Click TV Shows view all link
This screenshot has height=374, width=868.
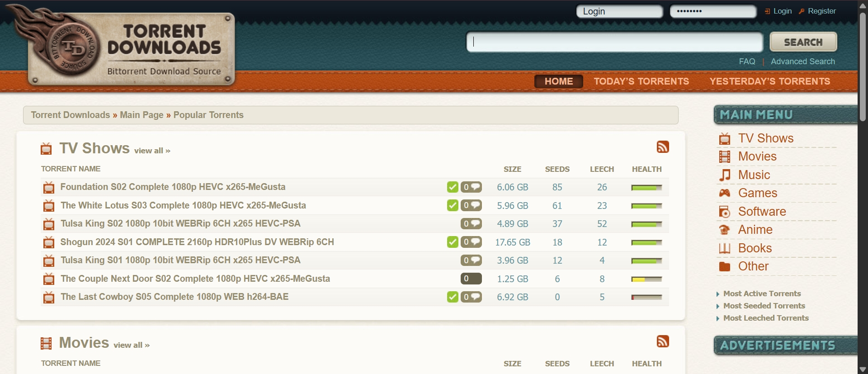[x=152, y=151]
